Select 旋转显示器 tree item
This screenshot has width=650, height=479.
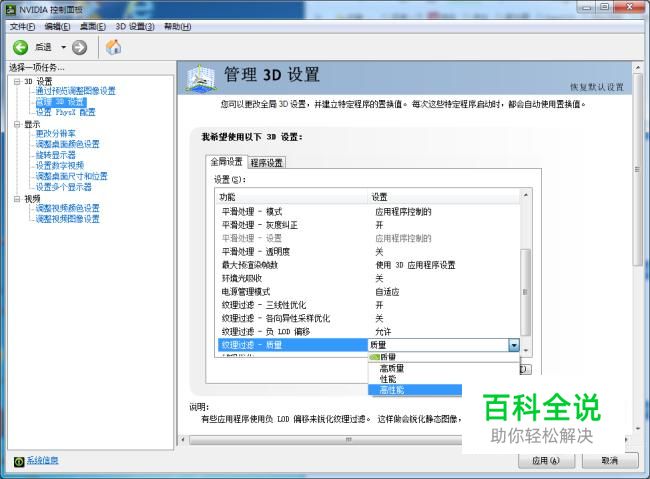(56, 155)
